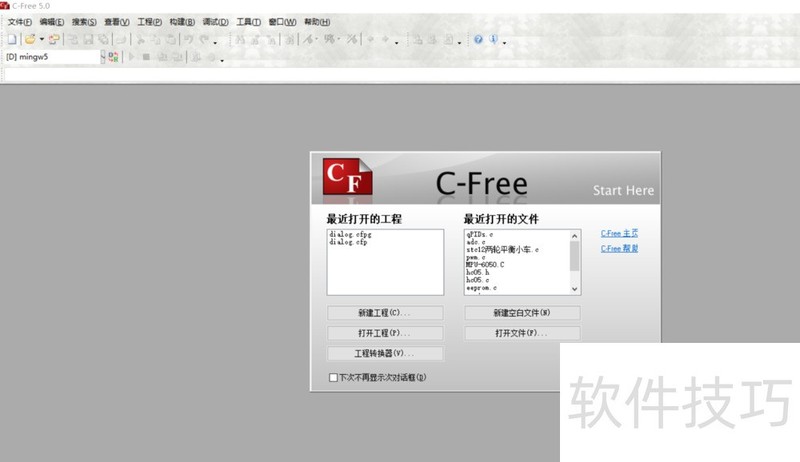Screen dimensions: 800x462
Task: Open the 工程(P) menu
Action: (149, 22)
